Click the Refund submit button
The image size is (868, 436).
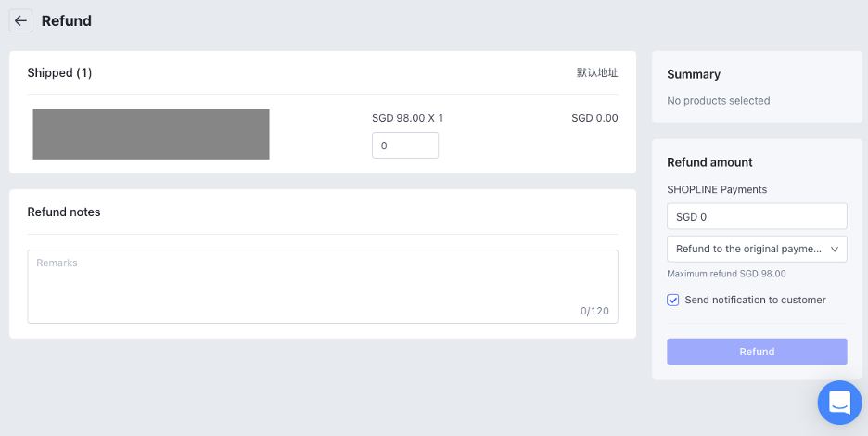point(757,352)
